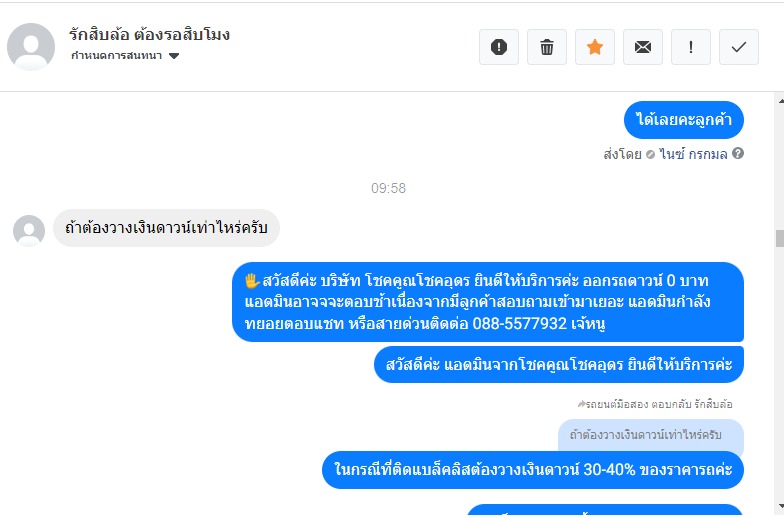Open contact name รักสิบล้อ ต้องรอสิบโมง
Screen dimensions: 784x518
pos(150,34)
